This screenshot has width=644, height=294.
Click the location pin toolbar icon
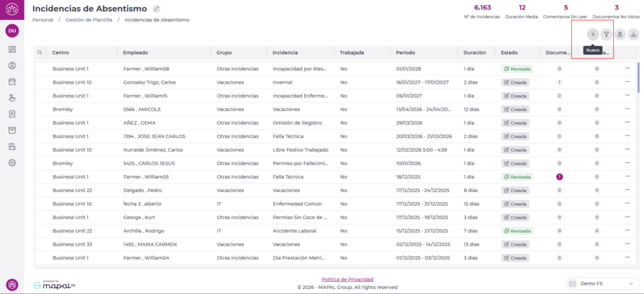coord(620,35)
